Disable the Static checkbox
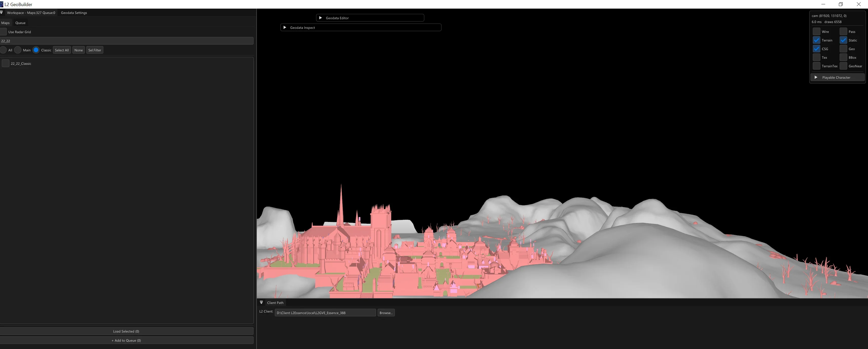Screen dimensions: 868x349 coord(843,40)
